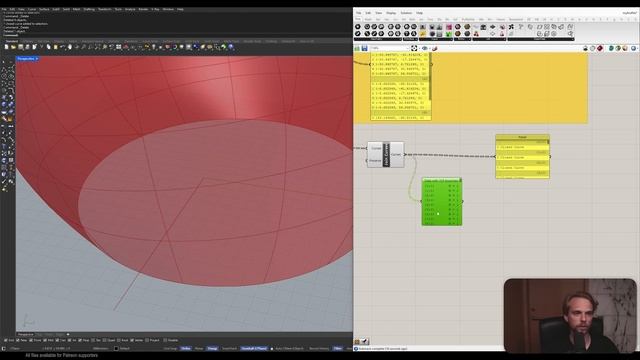Click Named Views eye icon in Grasshopper
640x360 pixels.
tap(424, 48)
